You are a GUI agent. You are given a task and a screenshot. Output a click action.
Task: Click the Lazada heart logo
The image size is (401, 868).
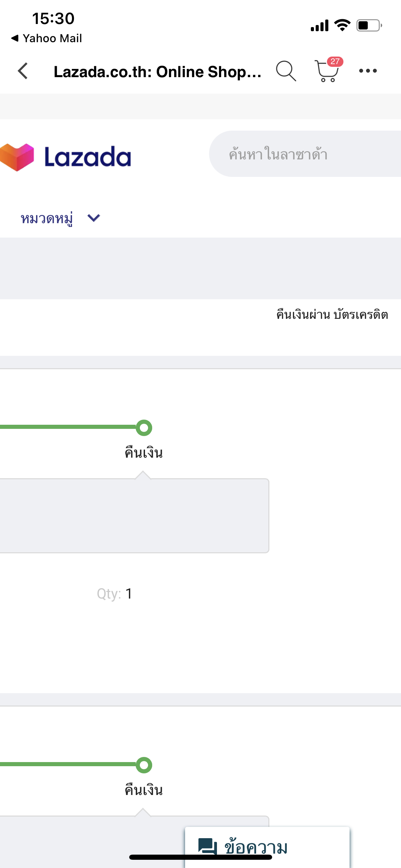pos(17,157)
